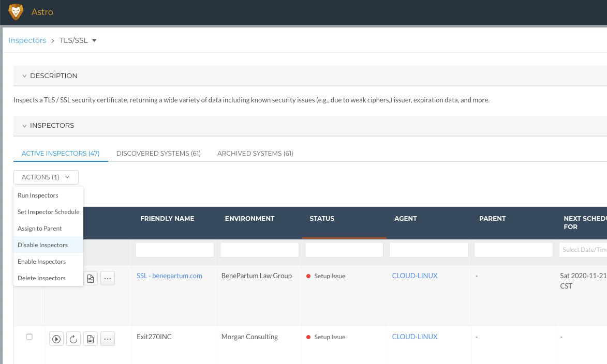607x364 pixels.
Task: Switch to ACTIVE INSPECTORS (47) tab
Action: pyautogui.click(x=61, y=154)
